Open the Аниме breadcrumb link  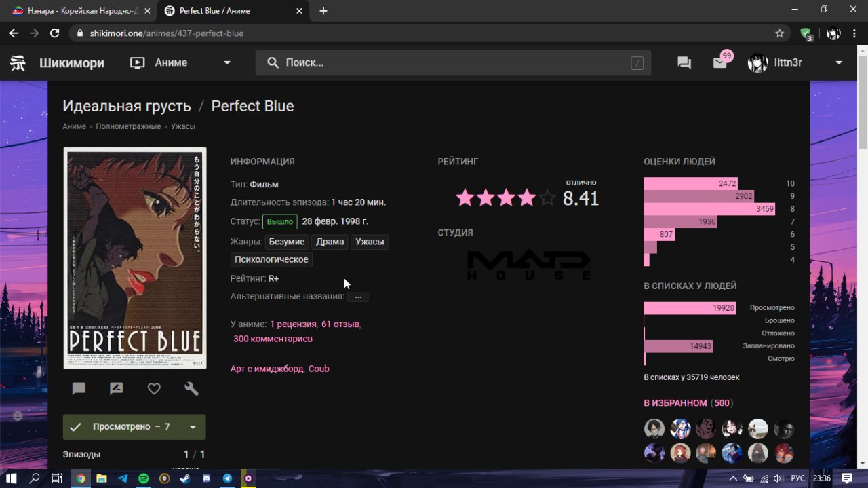pos(75,126)
